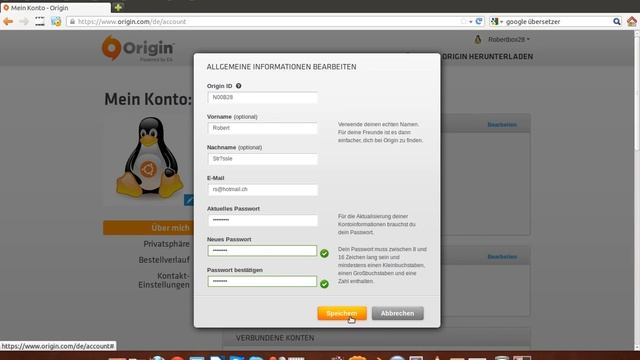640x360 pixels.
Task: Click the Origin ID field
Action: [262, 98]
